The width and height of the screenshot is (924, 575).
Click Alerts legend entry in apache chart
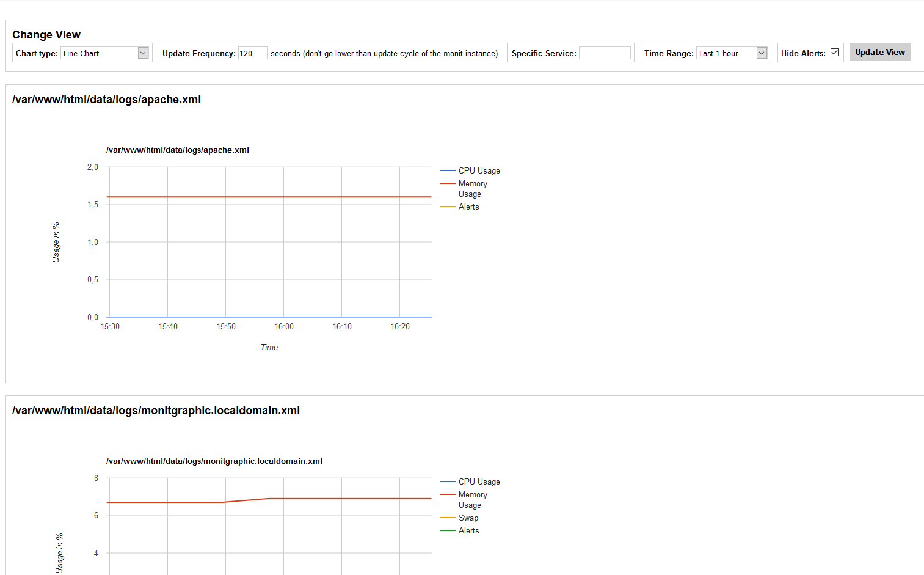(468, 207)
